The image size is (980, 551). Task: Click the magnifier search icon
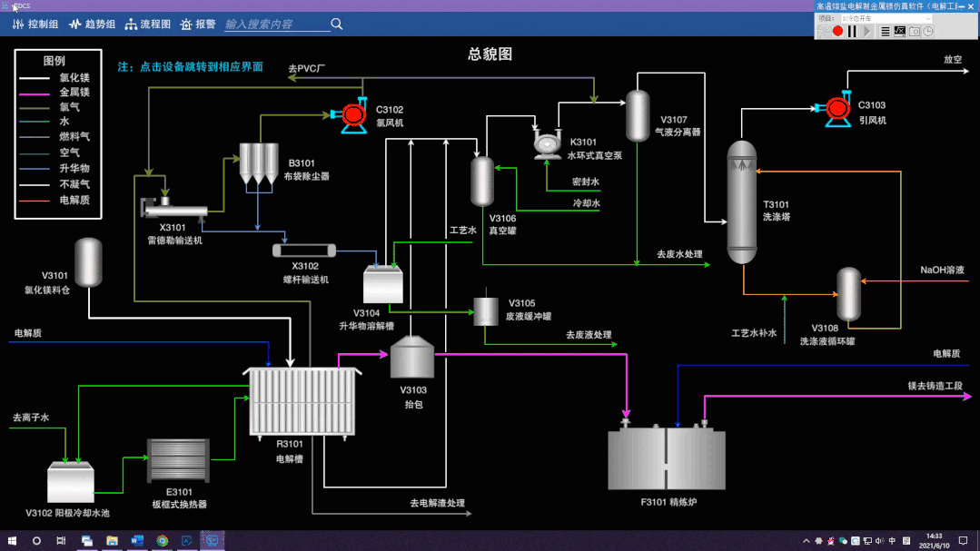[337, 25]
